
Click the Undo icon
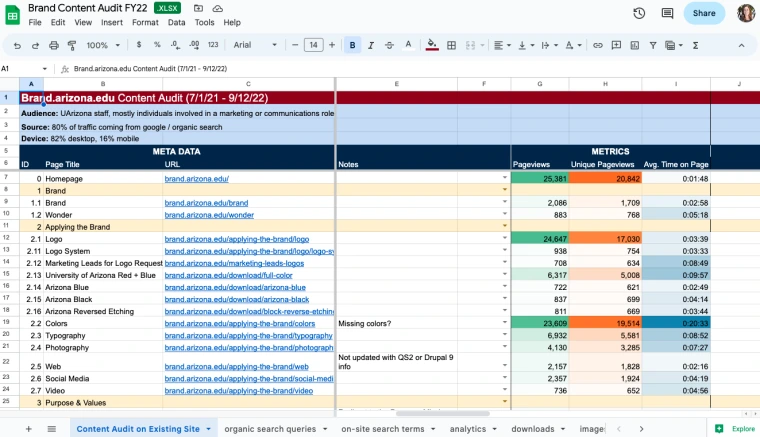click(x=17, y=46)
